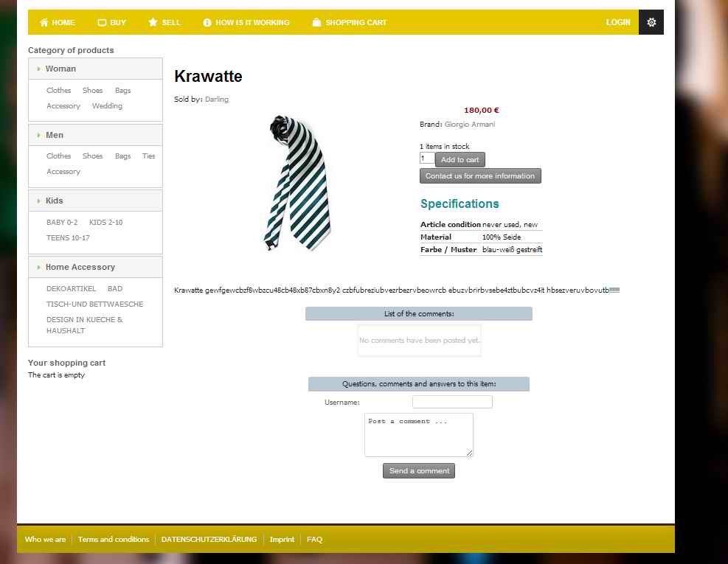The width and height of the screenshot is (728, 564).
Task: Open Woman Clothes subcategory
Action: click(58, 91)
